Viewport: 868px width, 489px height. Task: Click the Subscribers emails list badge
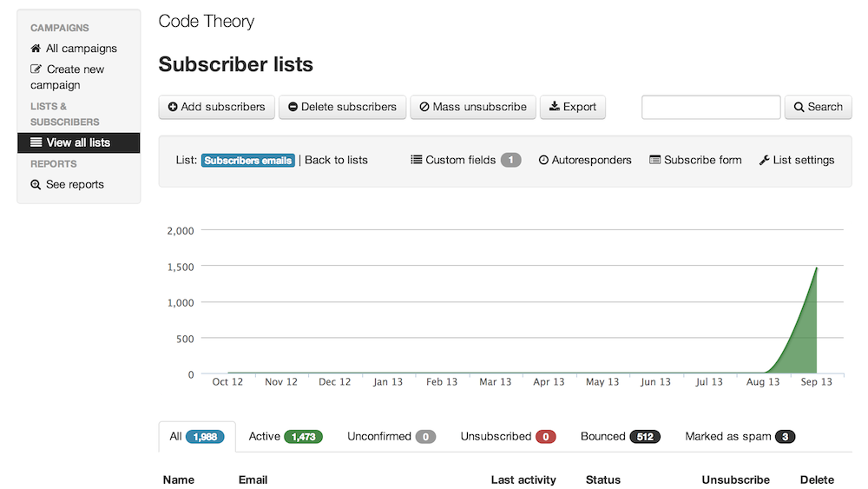point(247,161)
